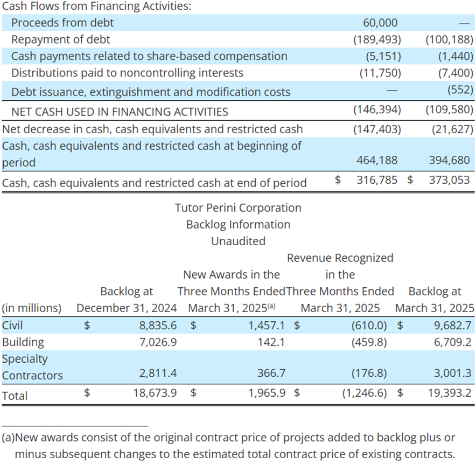The image size is (476, 463).
Task: Select the 'Civil' row label
Action: pos(12,326)
